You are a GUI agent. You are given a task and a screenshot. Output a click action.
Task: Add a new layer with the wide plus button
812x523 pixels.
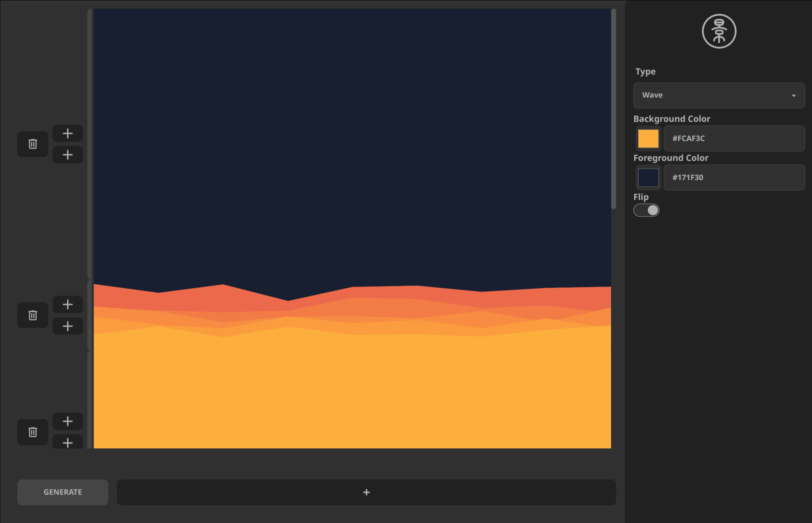pos(366,492)
